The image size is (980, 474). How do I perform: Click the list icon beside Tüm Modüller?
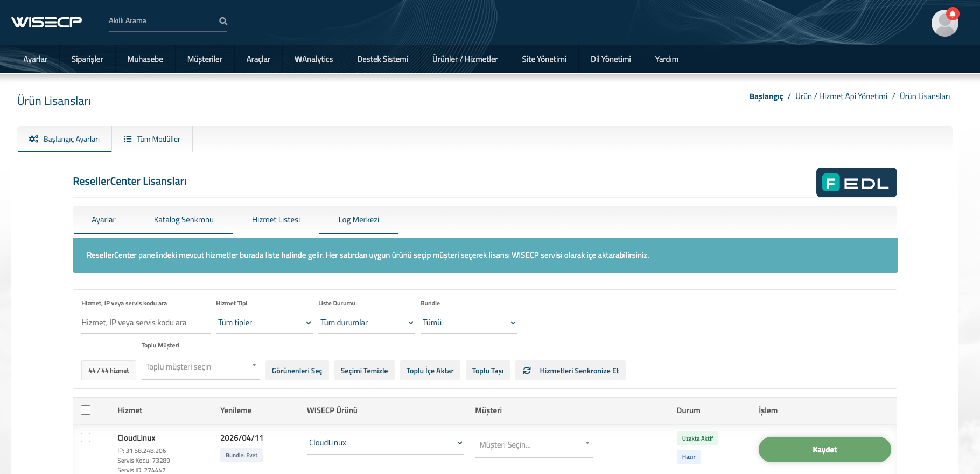click(128, 139)
